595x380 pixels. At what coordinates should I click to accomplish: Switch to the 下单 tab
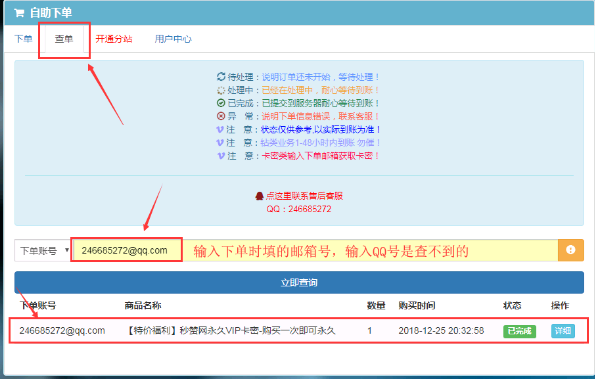[24, 39]
